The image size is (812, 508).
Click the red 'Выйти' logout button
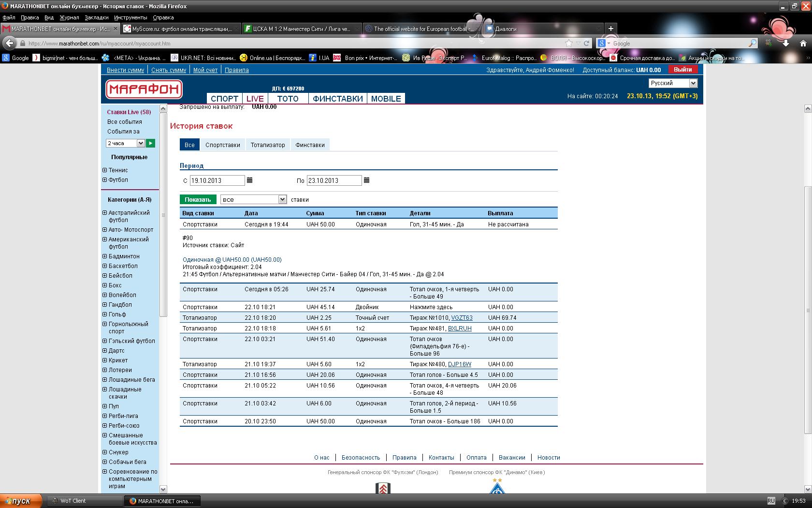click(683, 70)
